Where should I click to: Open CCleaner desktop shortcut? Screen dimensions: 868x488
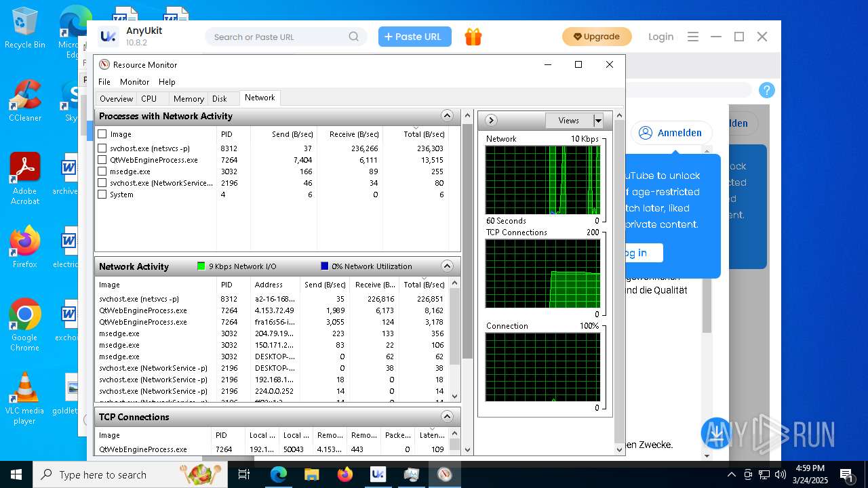coord(24,102)
